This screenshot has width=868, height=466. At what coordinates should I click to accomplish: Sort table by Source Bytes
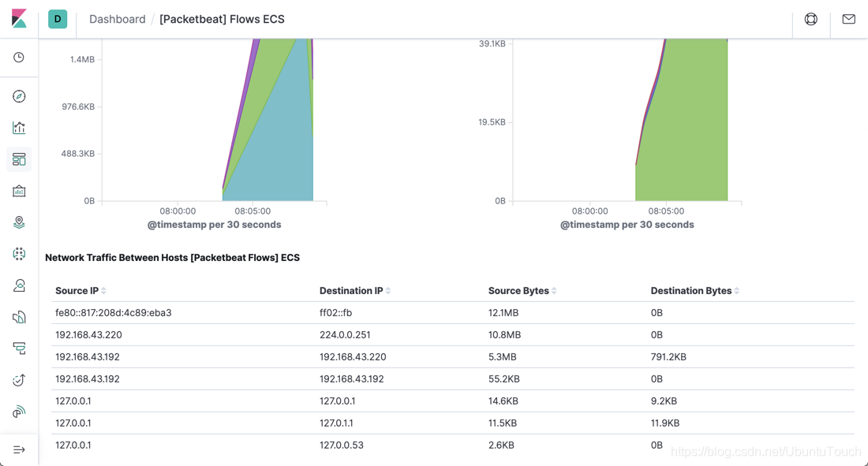(x=522, y=290)
